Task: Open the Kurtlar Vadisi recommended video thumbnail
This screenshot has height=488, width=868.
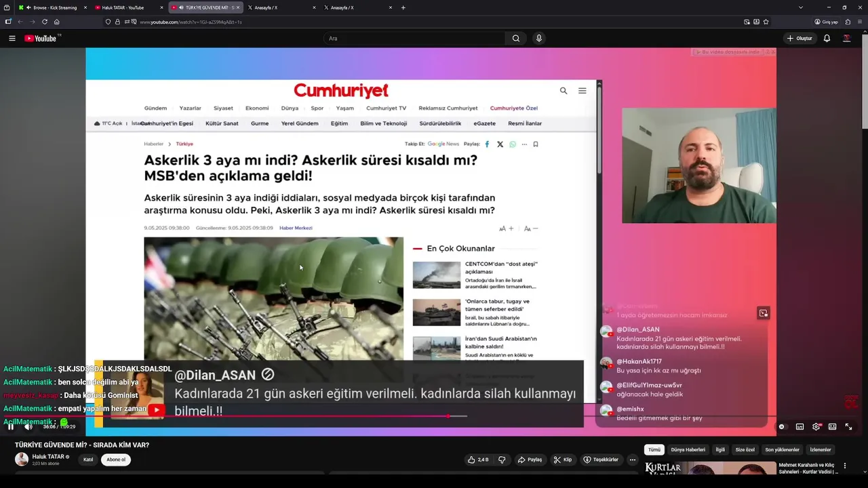Action: (710, 468)
